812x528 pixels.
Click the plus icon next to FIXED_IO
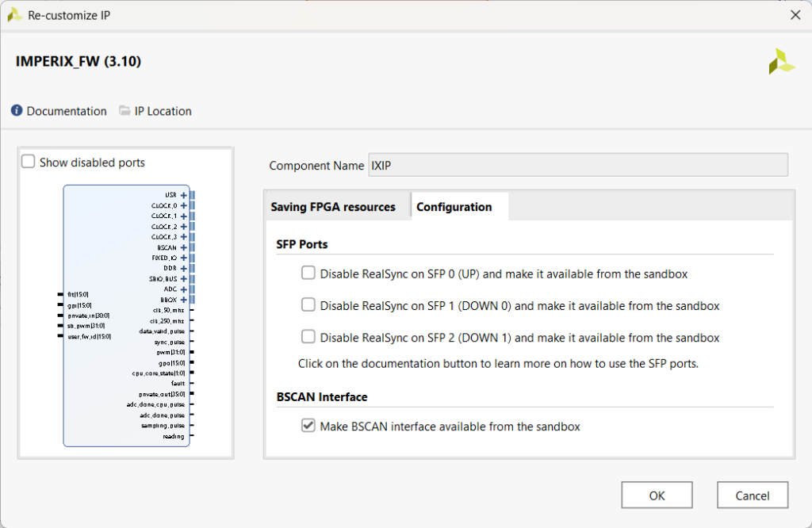click(x=183, y=258)
